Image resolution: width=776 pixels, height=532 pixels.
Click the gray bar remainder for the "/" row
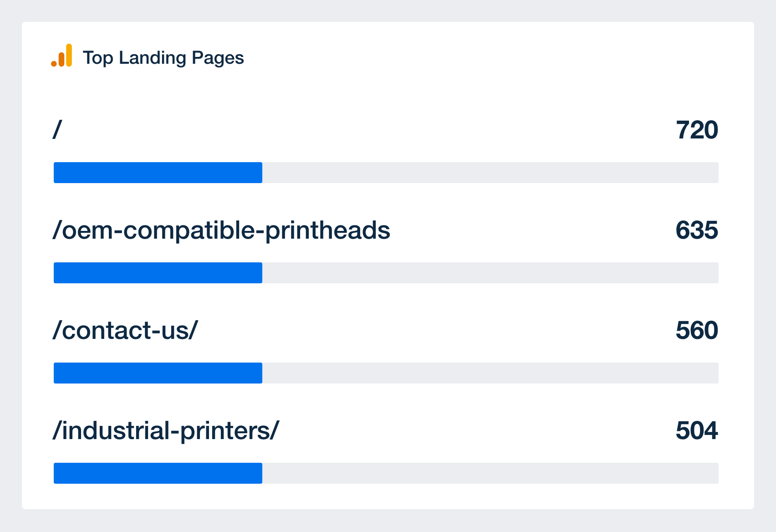[x=490, y=173]
